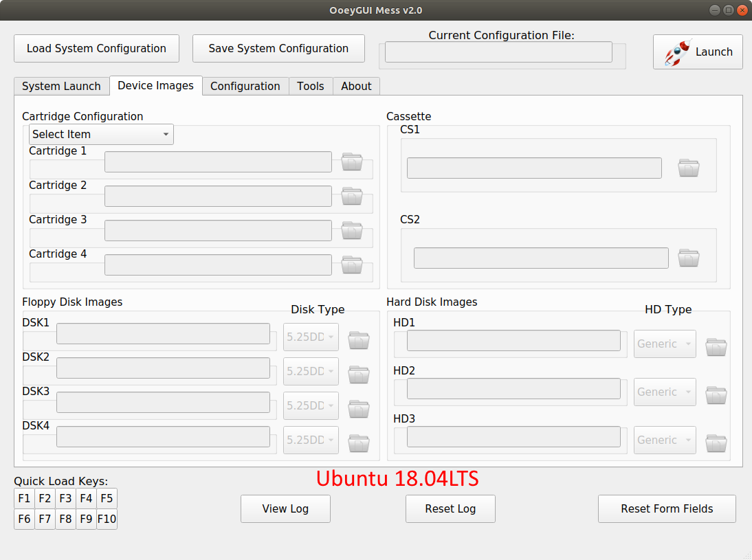Click Load System Configuration button

[x=96, y=49]
